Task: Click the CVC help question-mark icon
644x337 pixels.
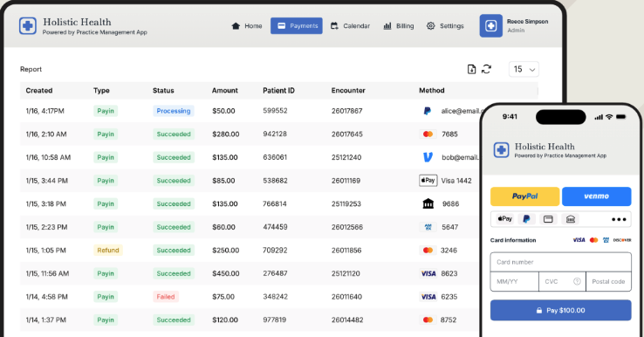Action: (577, 281)
